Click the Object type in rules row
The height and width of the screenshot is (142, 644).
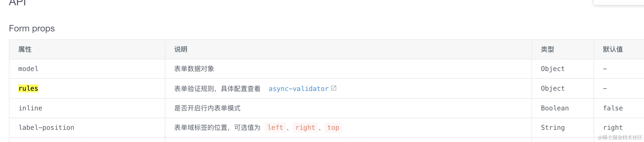(553, 88)
